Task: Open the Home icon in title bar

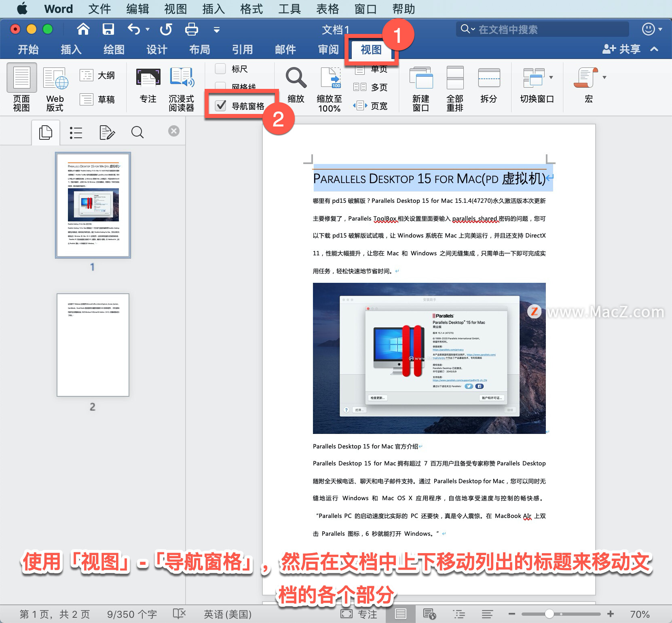Action: (x=83, y=29)
